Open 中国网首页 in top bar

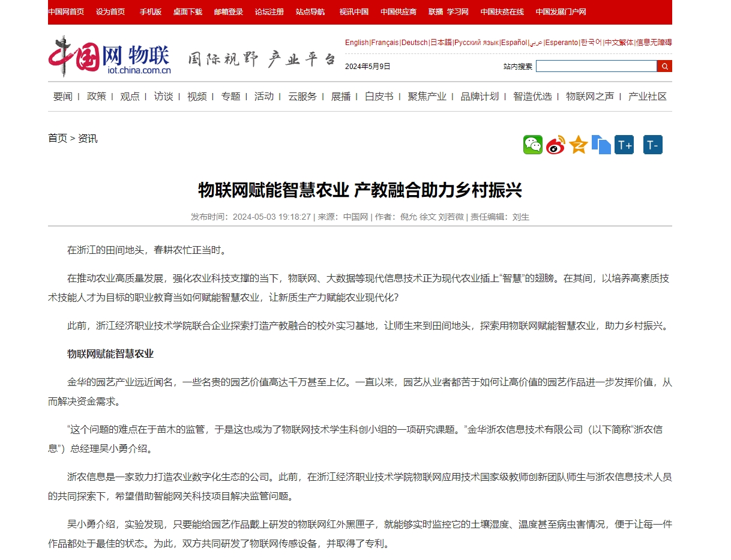(66, 12)
